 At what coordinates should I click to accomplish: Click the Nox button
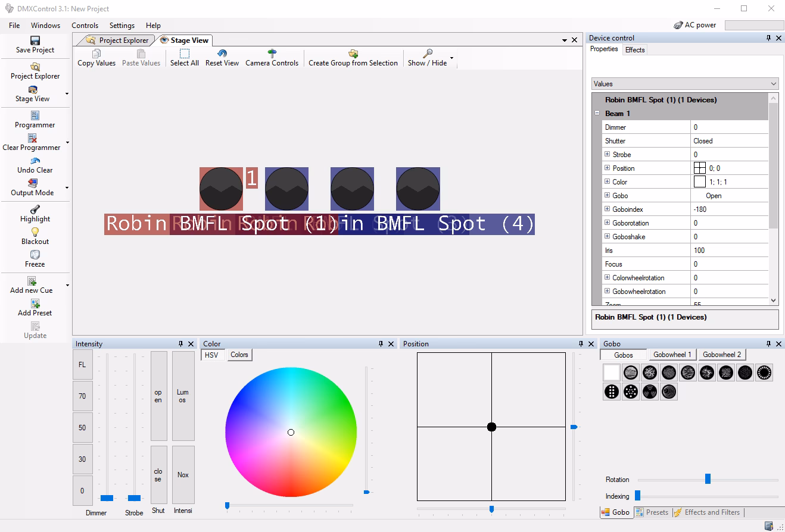pyautogui.click(x=183, y=475)
